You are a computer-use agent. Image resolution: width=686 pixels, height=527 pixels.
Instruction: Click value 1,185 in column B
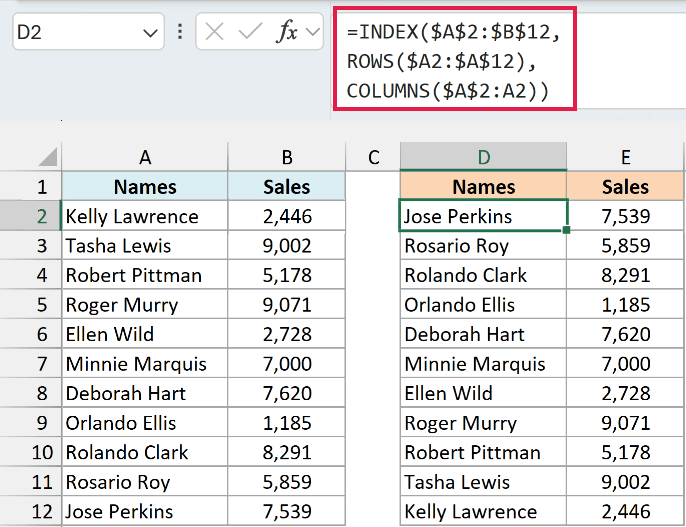coord(287,422)
